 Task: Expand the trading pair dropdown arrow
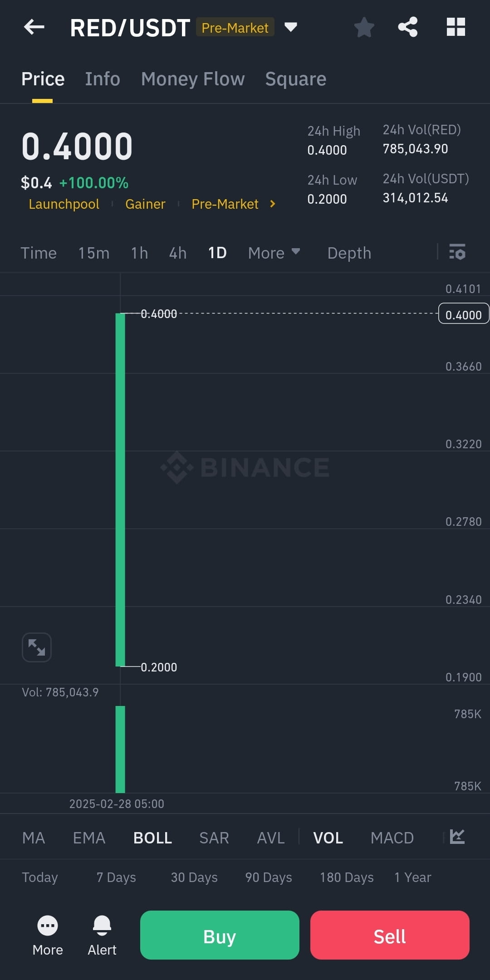pos(290,27)
